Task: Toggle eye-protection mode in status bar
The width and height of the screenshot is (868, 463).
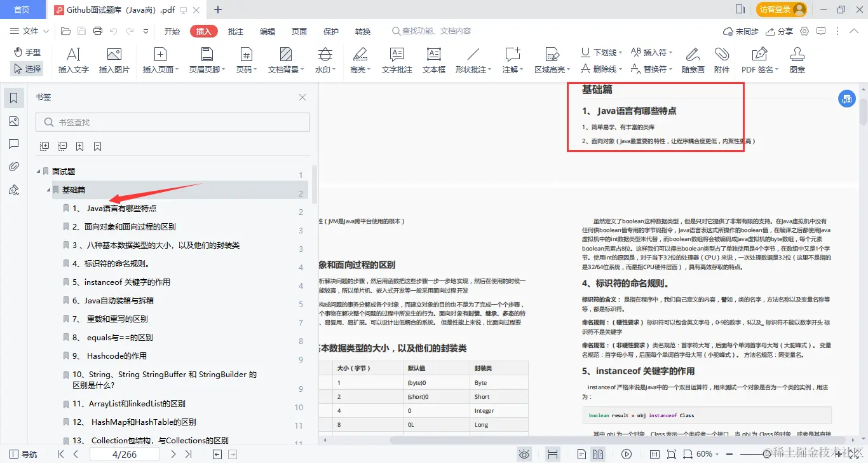Action: point(524,453)
